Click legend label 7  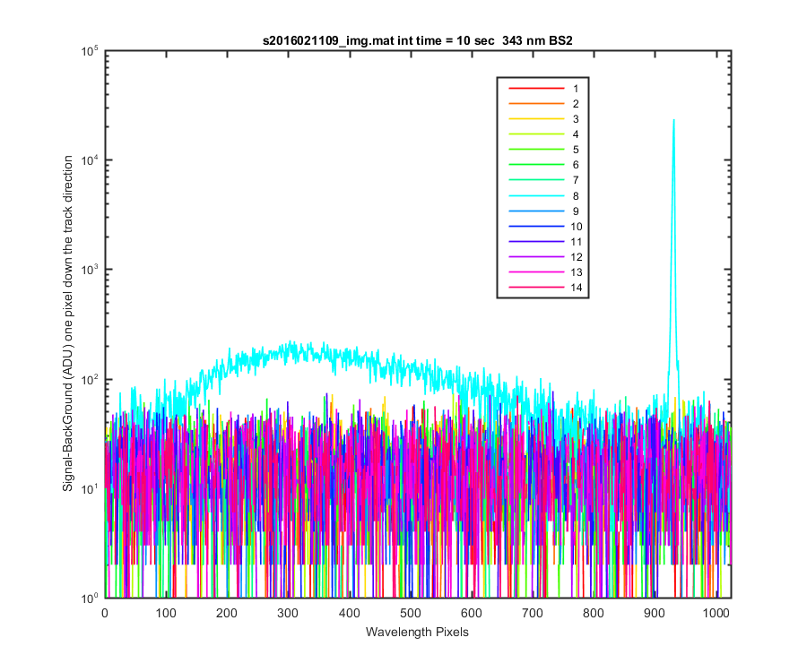[x=576, y=180]
